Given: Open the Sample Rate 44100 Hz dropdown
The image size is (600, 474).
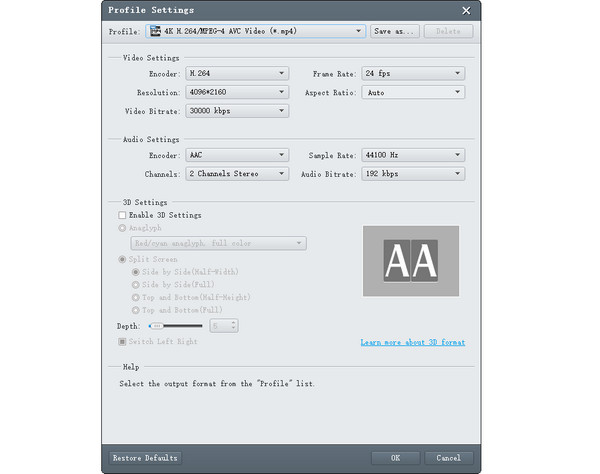Looking at the screenshot, I should coord(458,155).
